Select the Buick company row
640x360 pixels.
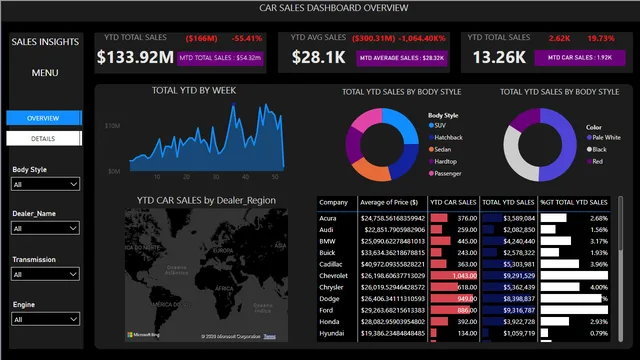464,253
